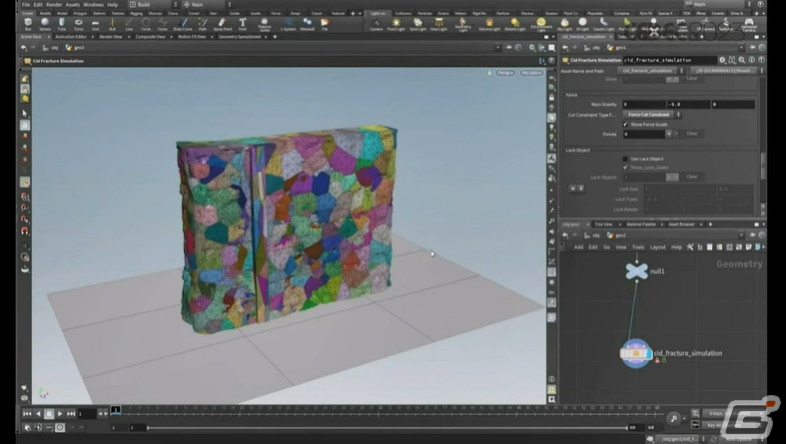This screenshot has width=786, height=444.
Task: Add a Point Light from the shelf
Action: click(396, 24)
